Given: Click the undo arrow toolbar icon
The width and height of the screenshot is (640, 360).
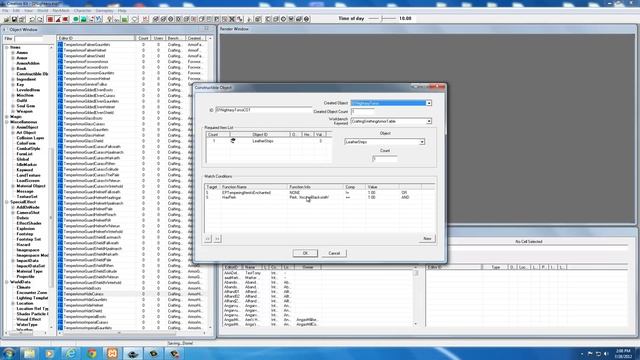Looking at the screenshot, I should click(32, 19).
